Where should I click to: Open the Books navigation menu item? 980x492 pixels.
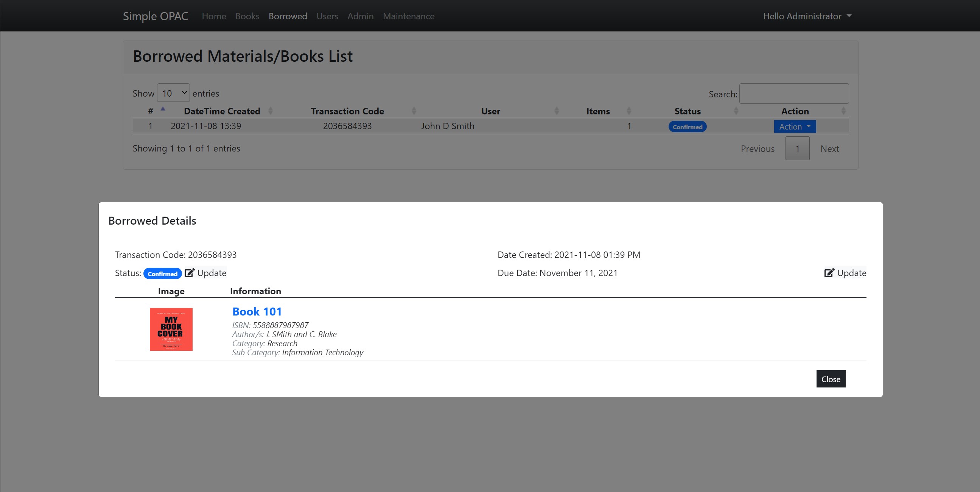pos(247,16)
